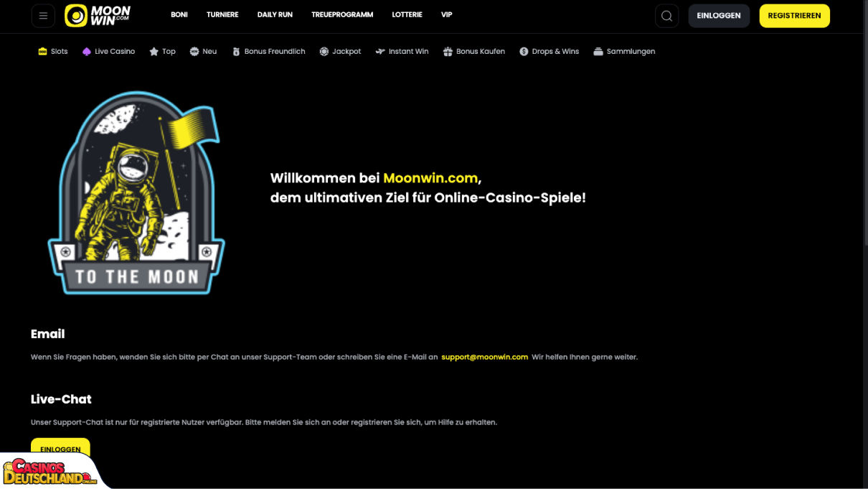Click the Slots category icon
The width and height of the screenshot is (868, 489).
[42, 52]
